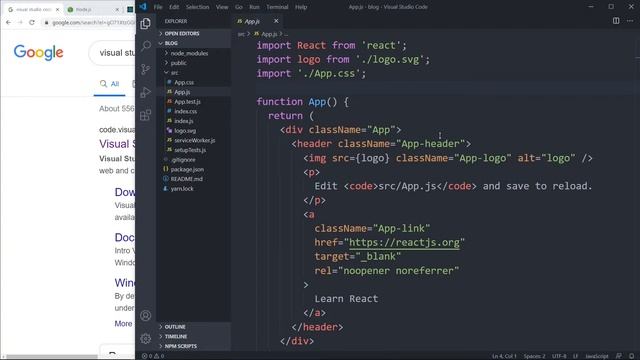Expand the NPM Scripts section
Screen dimensions: 640x360
(193, 346)
